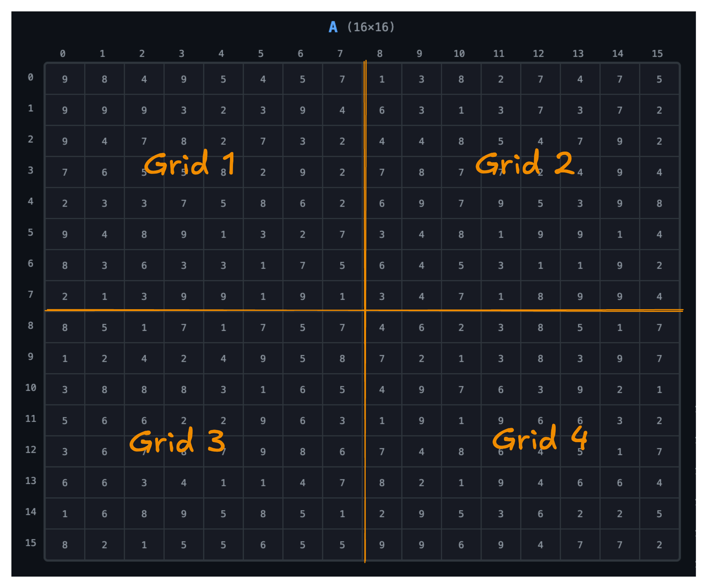The height and width of the screenshot is (588, 707).
Task: Select the cell at row 6, column 14
Action: tap(620, 266)
